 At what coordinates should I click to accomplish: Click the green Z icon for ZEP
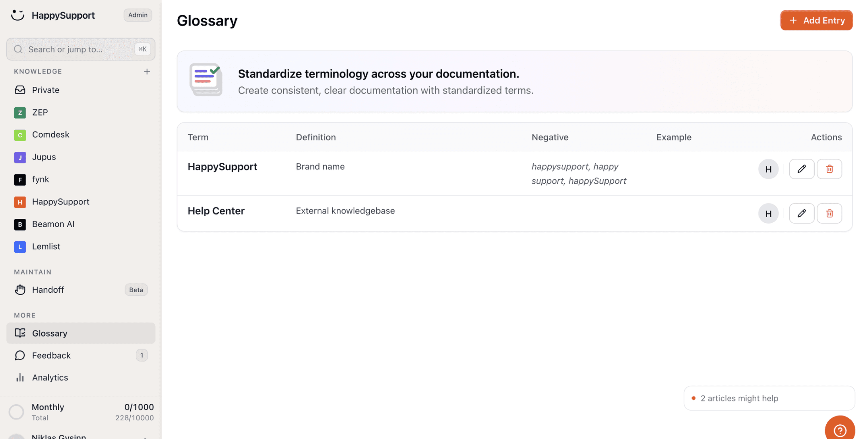20,112
